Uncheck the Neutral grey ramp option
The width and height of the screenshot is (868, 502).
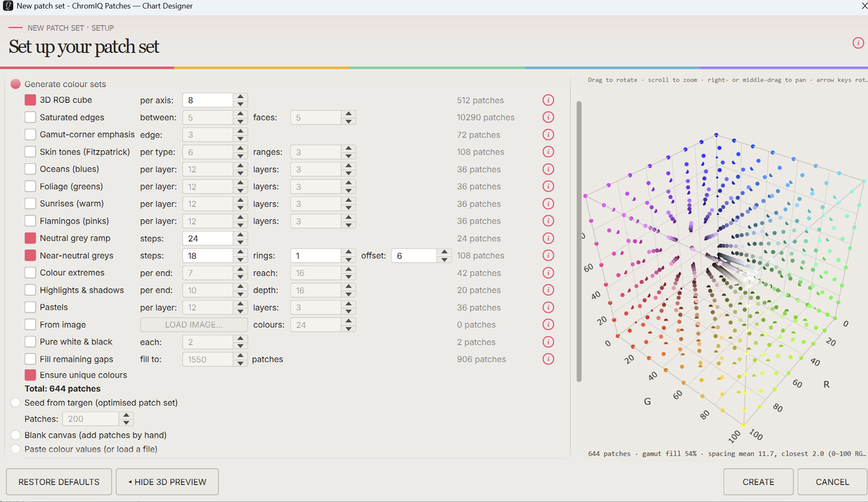click(x=30, y=238)
